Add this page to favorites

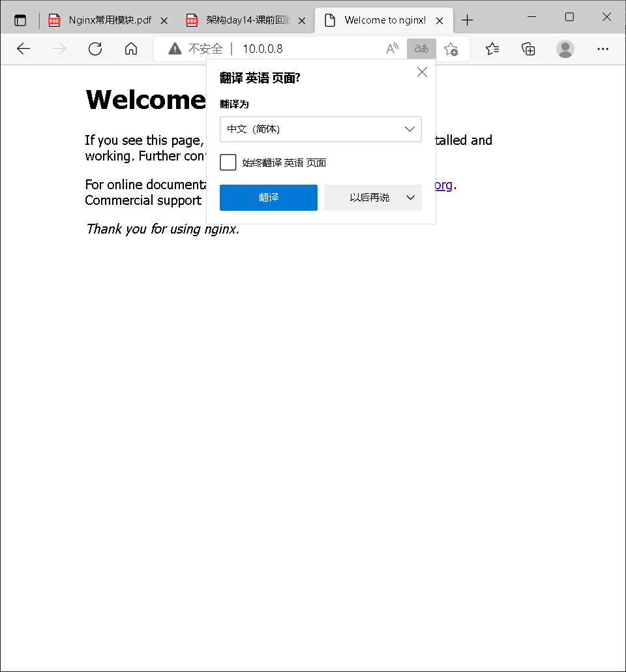pos(451,49)
